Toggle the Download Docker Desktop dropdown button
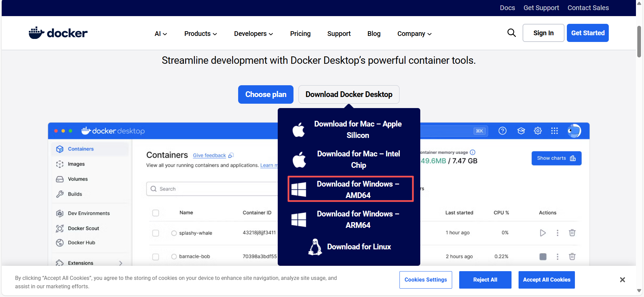Viewport: 644px width, 297px height. click(x=349, y=94)
